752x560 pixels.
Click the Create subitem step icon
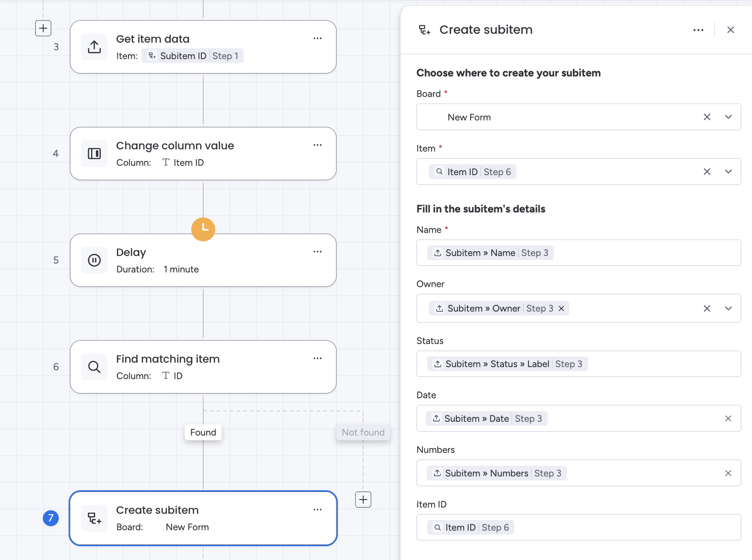click(x=94, y=518)
